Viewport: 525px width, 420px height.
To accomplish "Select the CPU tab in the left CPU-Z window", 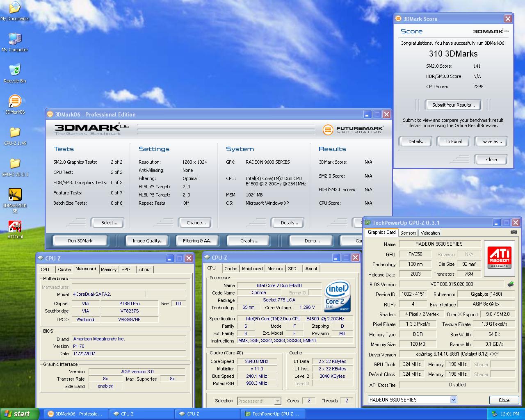I will tap(45, 269).
